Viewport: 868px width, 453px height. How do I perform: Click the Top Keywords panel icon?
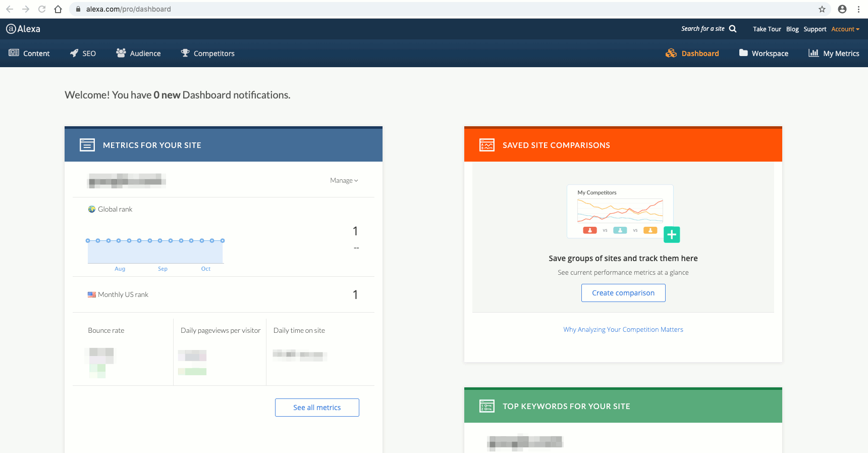[487, 406]
